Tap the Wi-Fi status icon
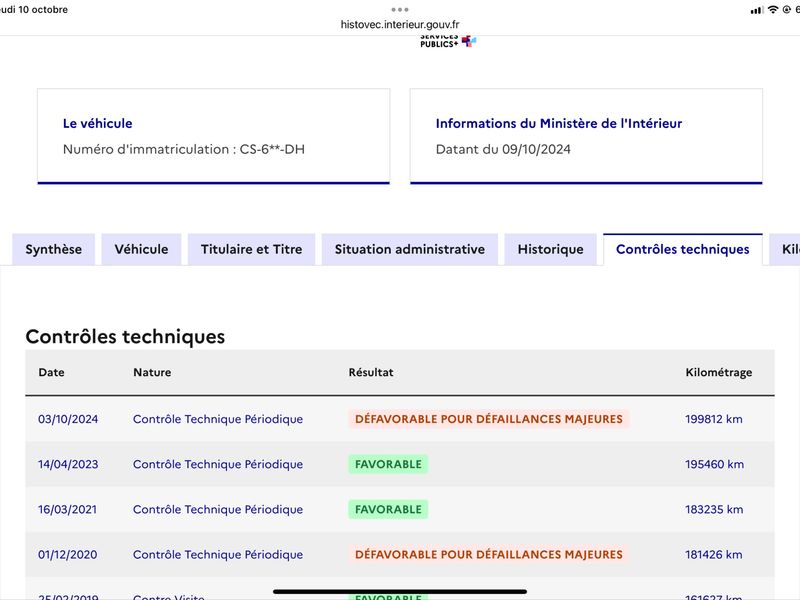This screenshot has height=600, width=800. coord(773,10)
